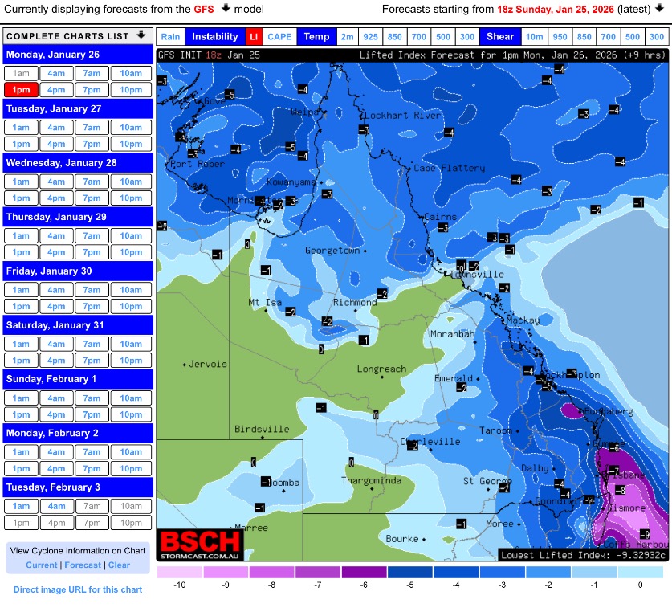Image resolution: width=672 pixels, height=616 pixels.
Task: Choose the 2m temperature level
Action: pyautogui.click(x=346, y=37)
